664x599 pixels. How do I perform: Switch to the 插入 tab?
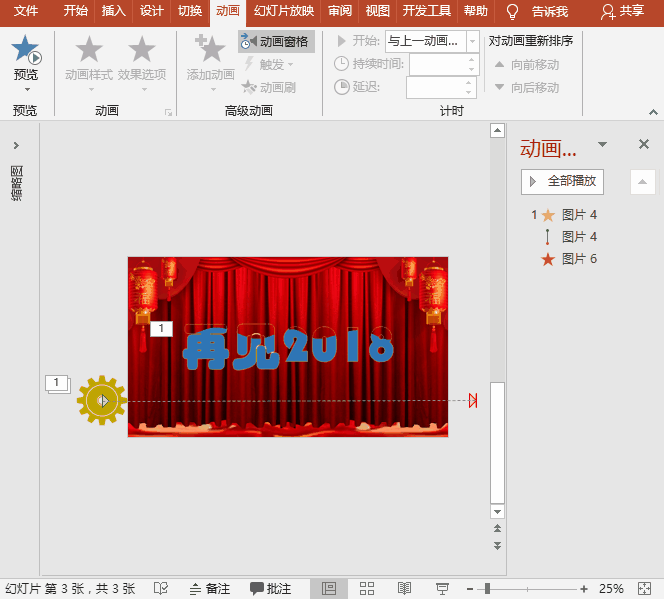click(113, 11)
